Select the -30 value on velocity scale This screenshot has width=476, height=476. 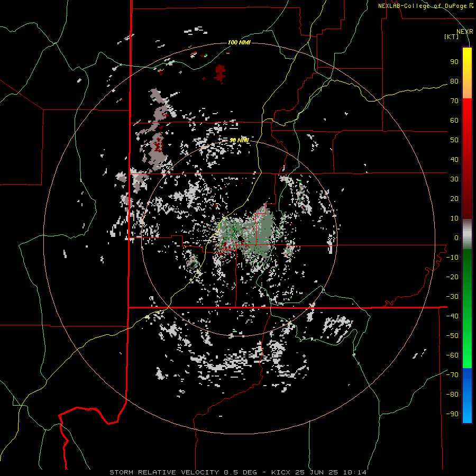coord(452,297)
